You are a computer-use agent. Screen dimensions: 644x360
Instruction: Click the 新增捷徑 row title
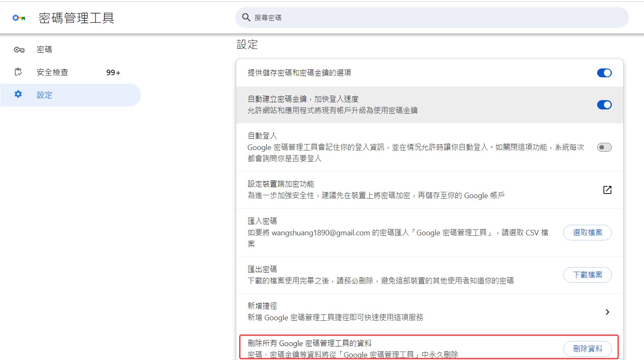coord(262,305)
